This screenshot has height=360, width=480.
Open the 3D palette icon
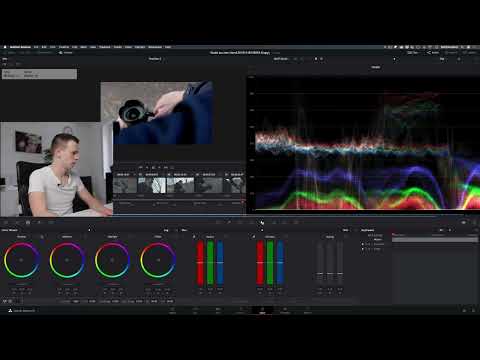tap(296, 222)
